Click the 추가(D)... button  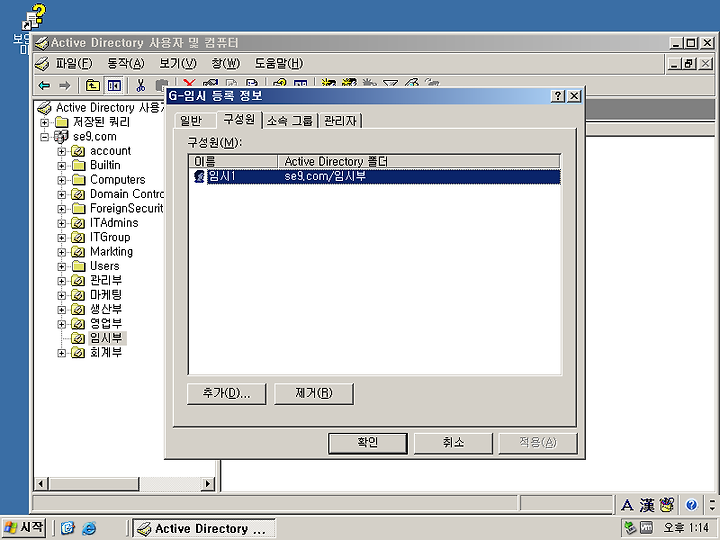click(x=226, y=394)
